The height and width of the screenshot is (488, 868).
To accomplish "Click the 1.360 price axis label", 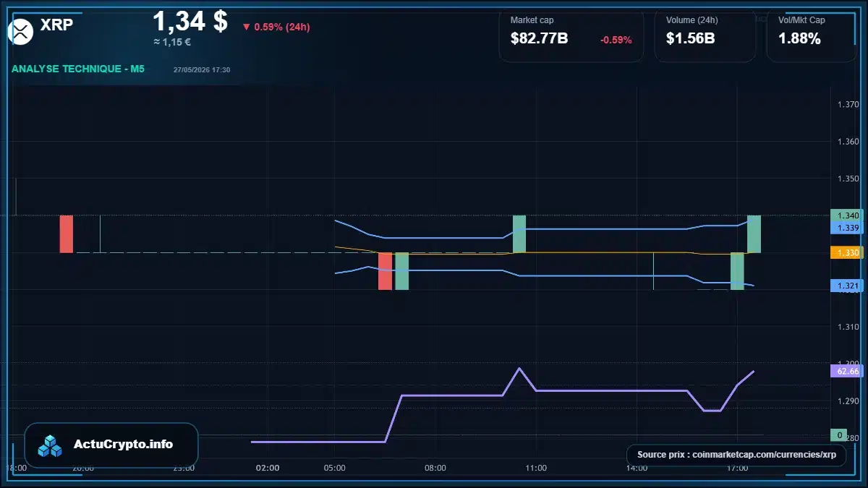I will tap(848, 142).
